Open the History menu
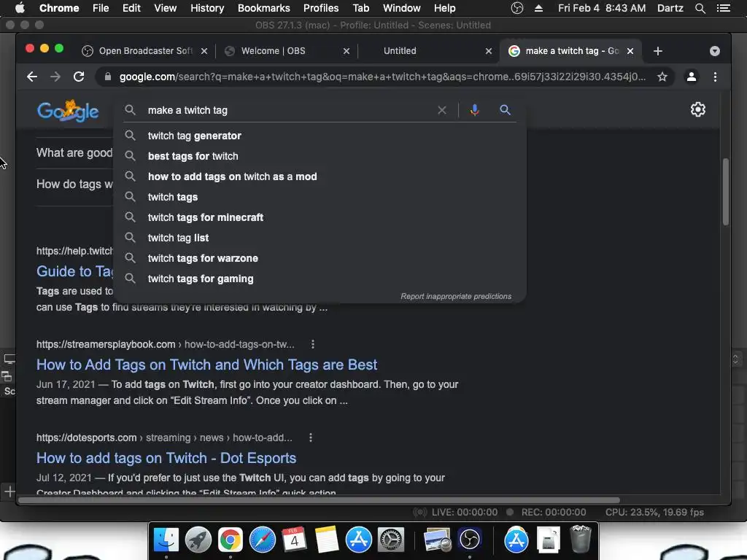This screenshot has height=560, width=747. [207, 8]
